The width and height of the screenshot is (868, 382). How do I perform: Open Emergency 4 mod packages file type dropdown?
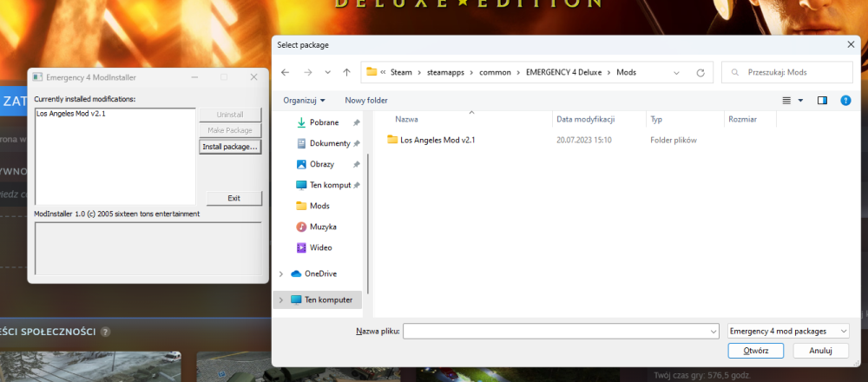pyautogui.click(x=788, y=331)
